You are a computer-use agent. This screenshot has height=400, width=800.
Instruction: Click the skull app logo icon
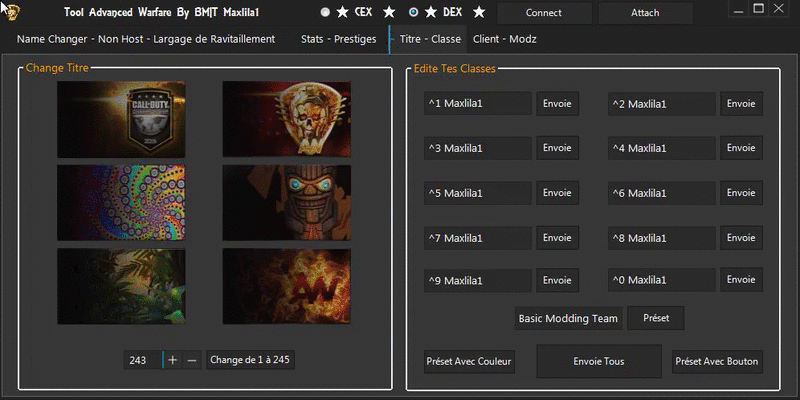point(10,12)
